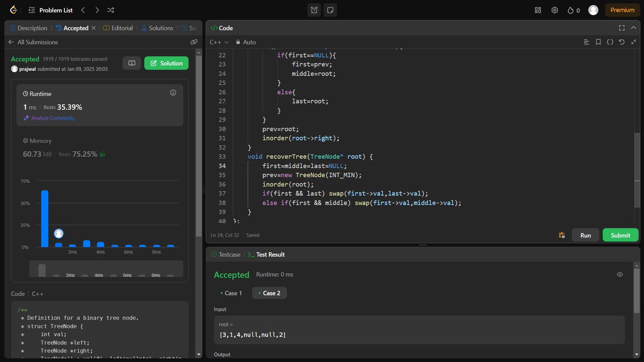
Task: Reset code with the undo arrow icon
Action: [621, 42]
